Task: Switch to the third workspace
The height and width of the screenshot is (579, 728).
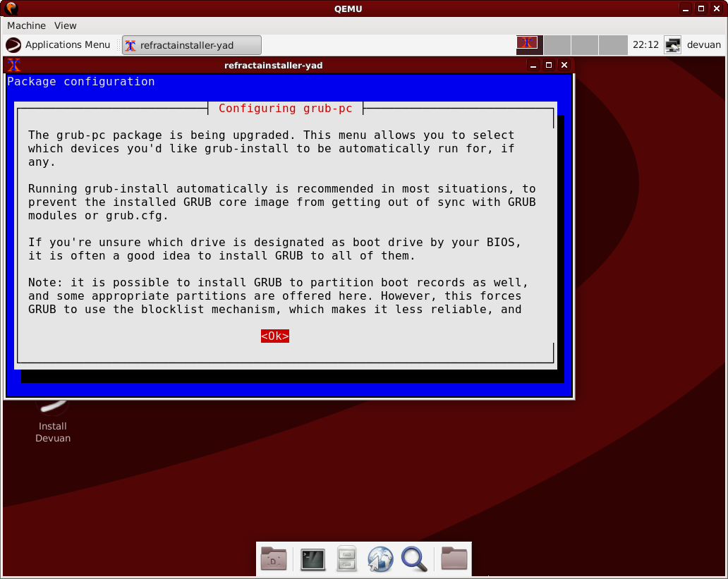Action: (x=585, y=45)
